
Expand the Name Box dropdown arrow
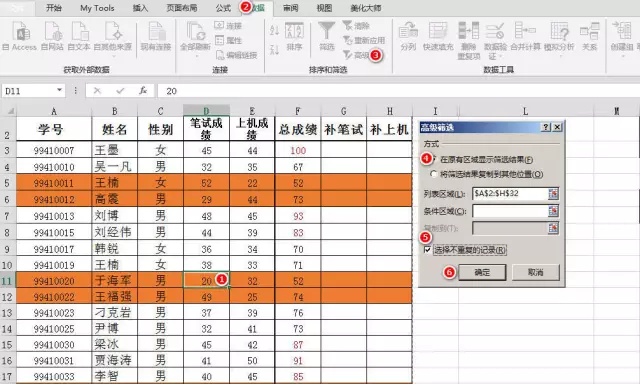[x=60, y=90]
